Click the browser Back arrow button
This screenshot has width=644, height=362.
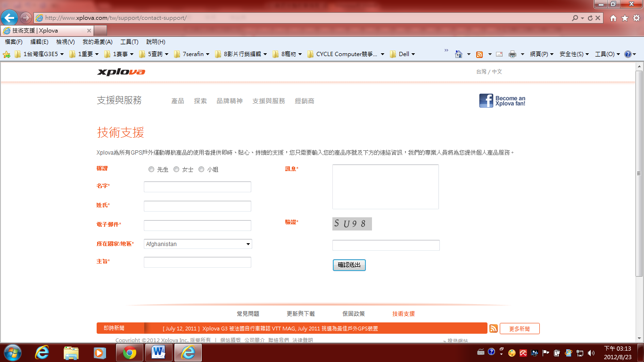(x=9, y=18)
